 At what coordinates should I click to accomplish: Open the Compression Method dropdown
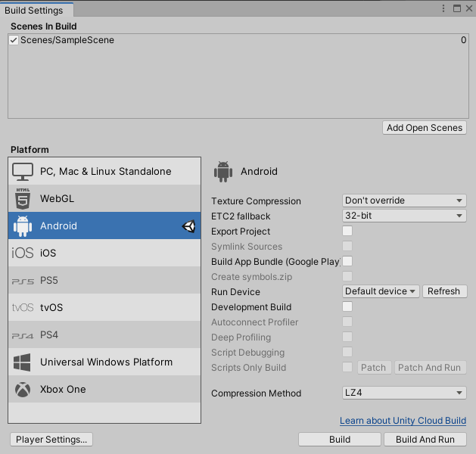[404, 393]
